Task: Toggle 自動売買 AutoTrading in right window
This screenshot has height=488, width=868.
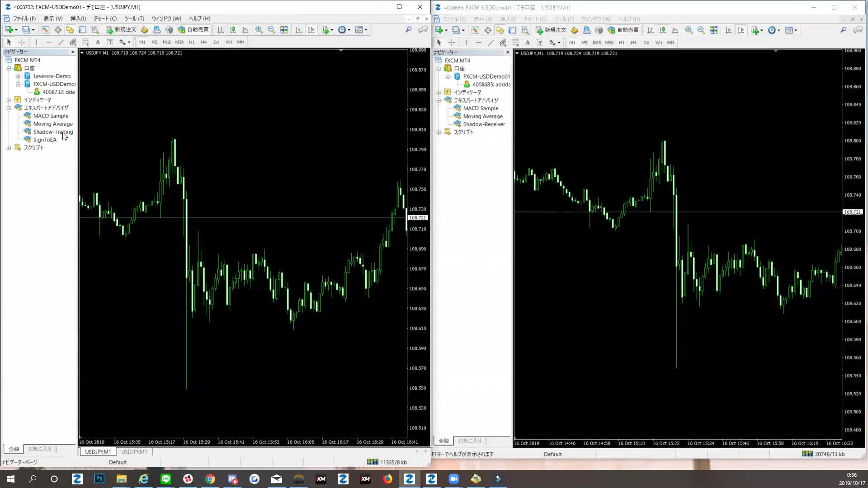Action: tap(623, 30)
